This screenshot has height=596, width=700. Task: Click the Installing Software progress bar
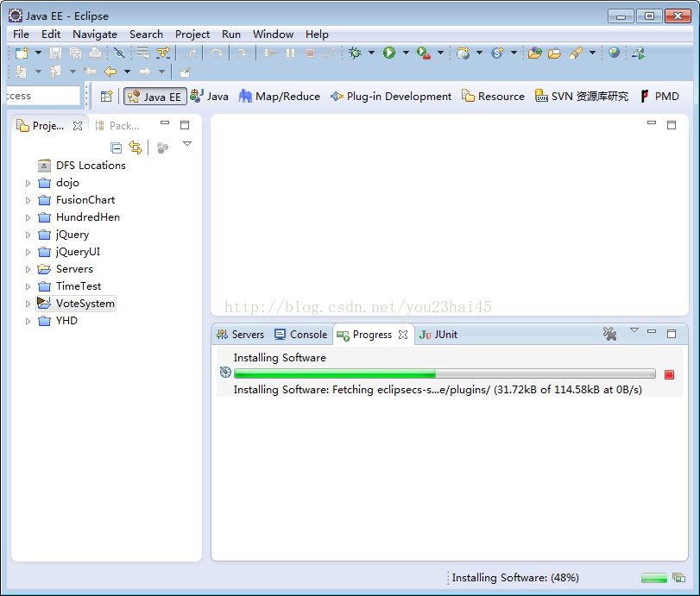coord(445,373)
